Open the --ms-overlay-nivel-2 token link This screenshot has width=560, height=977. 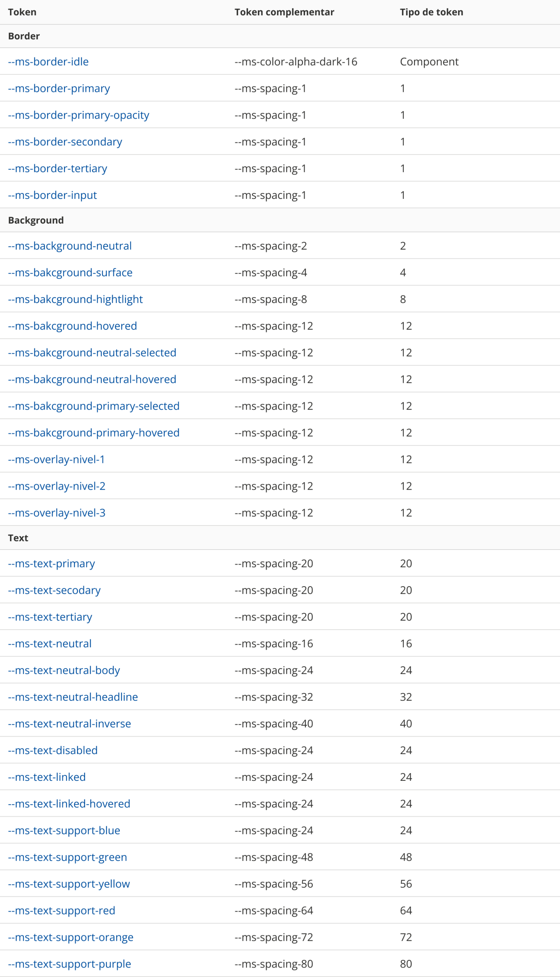click(x=56, y=486)
